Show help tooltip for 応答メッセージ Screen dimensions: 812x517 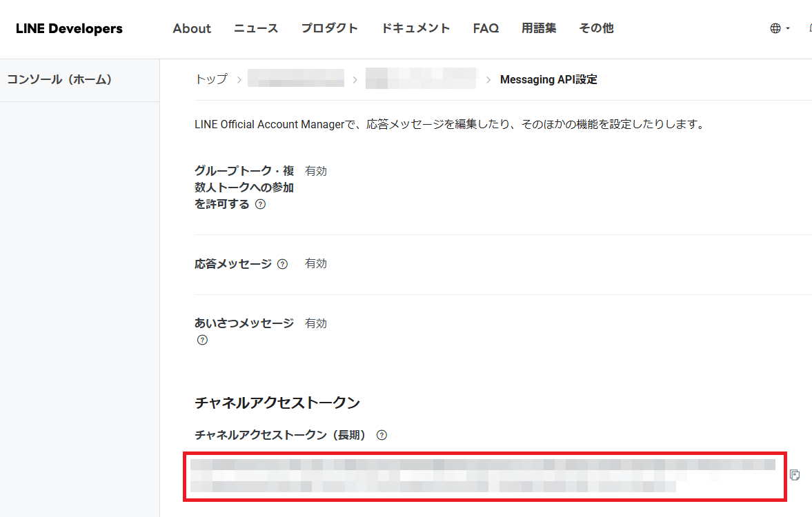coord(282,264)
